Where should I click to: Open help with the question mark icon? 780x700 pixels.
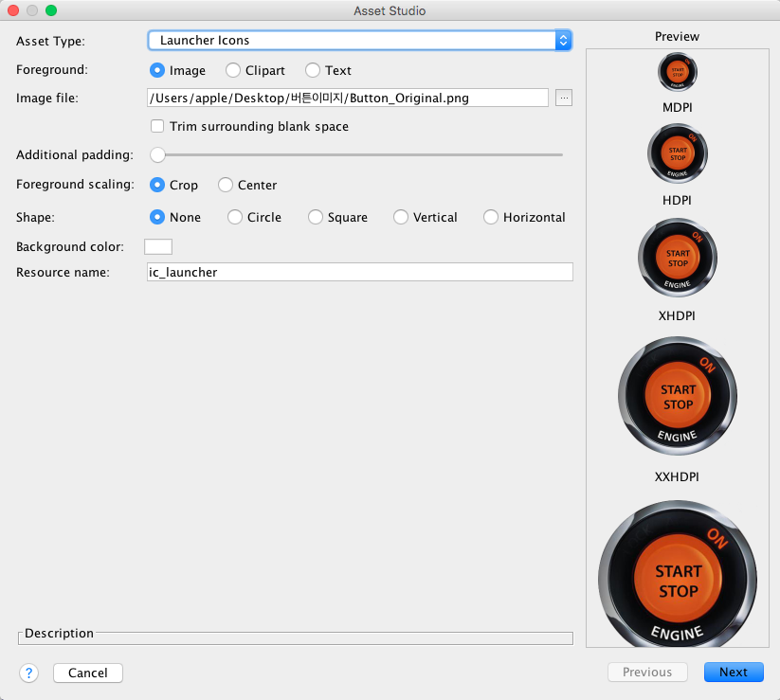28,673
